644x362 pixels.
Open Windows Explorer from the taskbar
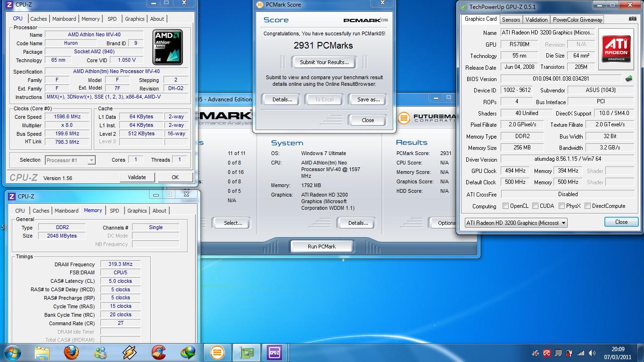(42, 353)
